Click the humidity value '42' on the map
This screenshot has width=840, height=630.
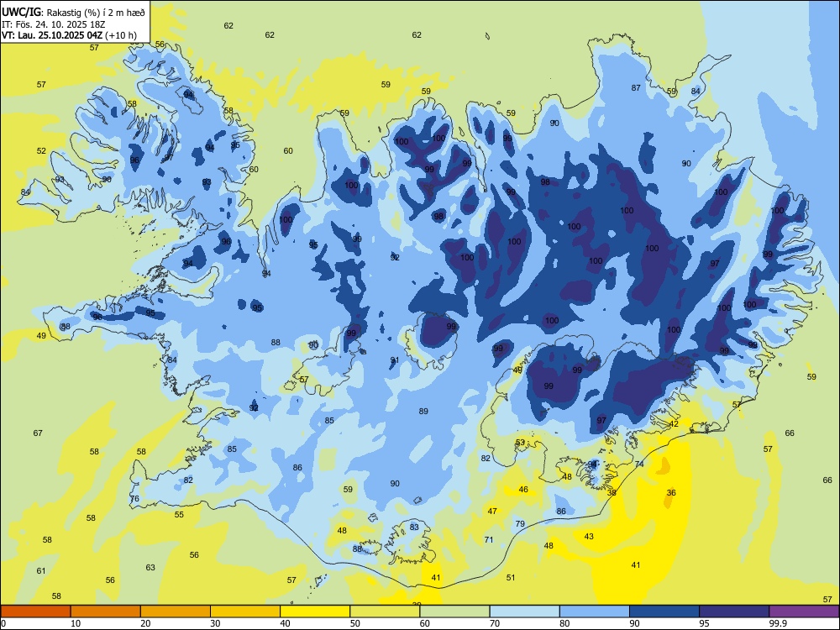click(x=674, y=423)
